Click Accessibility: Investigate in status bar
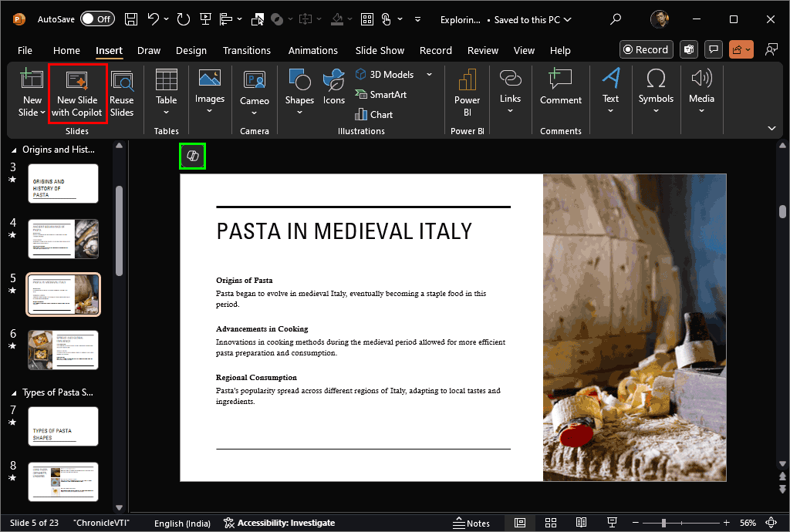This screenshot has height=532, width=790. (x=279, y=523)
